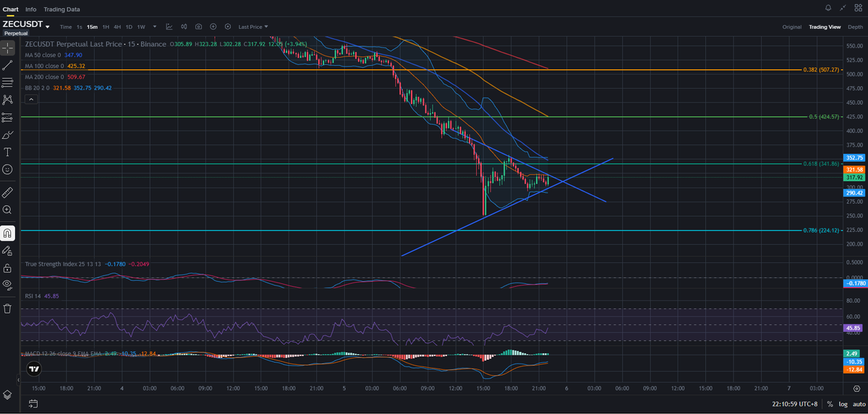The width and height of the screenshot is (868, 414).
Task: Switch to the Chart tab
Action: [11, 9]
